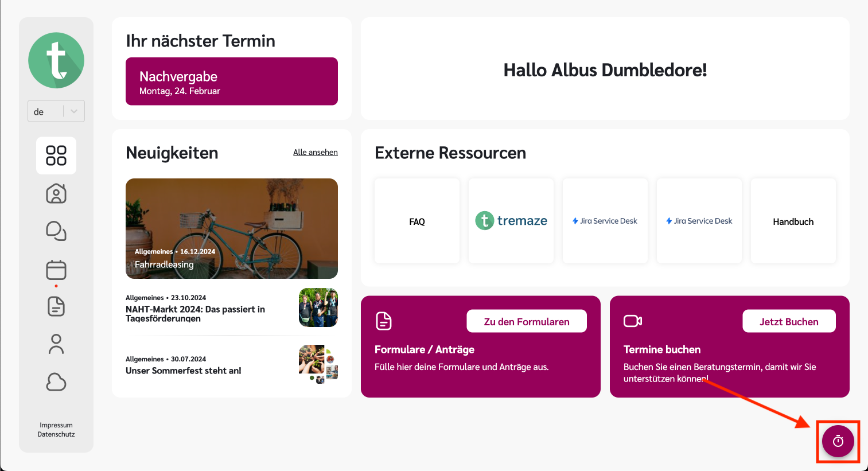This screenshot has height=471, width=868.
Task: Open the Nachvergabe appointment card
Action: click(232, 81)
